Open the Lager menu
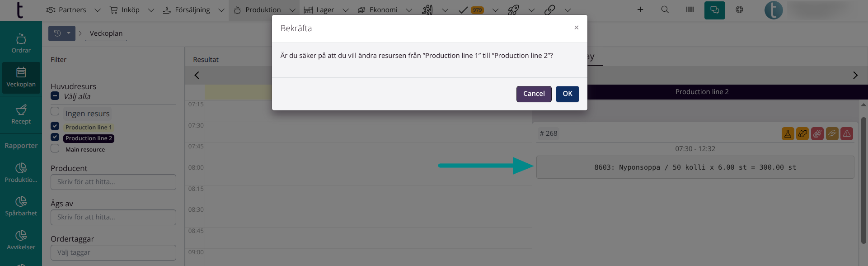Image resolution: width=868 pixels, height=266 pixels. coord(324,10)
